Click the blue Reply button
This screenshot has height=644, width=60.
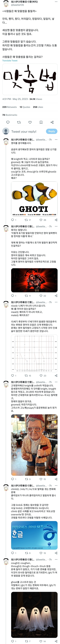tap(51, 131)
